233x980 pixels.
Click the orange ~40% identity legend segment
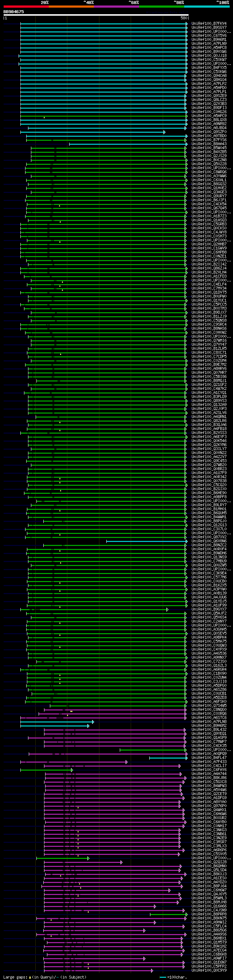(x=71, y=7)
